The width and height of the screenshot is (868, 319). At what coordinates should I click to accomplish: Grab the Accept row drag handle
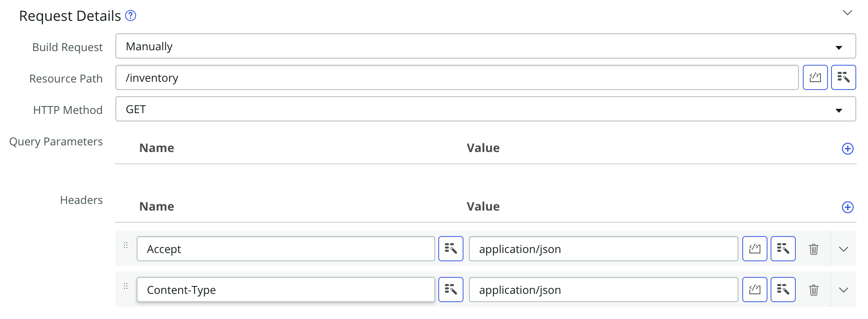tap(126, 246)
